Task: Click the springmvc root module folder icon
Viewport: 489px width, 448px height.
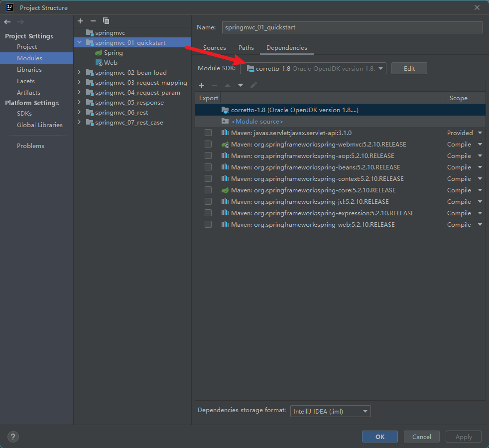Action: tap(90, 33)
